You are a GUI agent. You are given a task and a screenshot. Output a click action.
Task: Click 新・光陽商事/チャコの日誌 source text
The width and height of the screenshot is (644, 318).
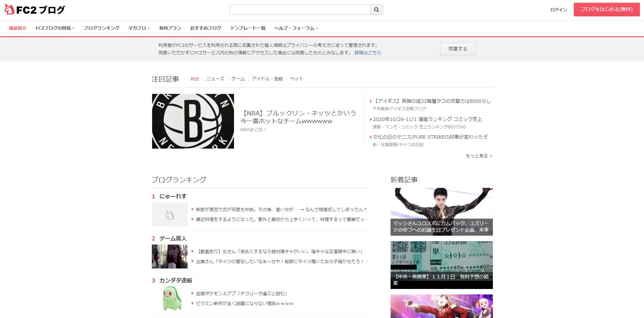[398, 144]
